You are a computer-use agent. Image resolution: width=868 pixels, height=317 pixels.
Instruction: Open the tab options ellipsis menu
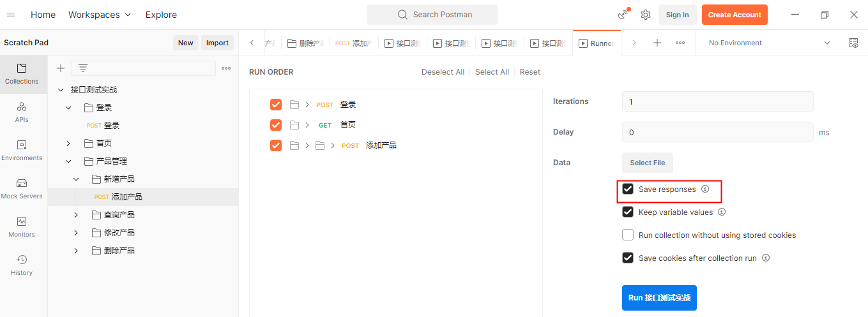pos(680,43)
